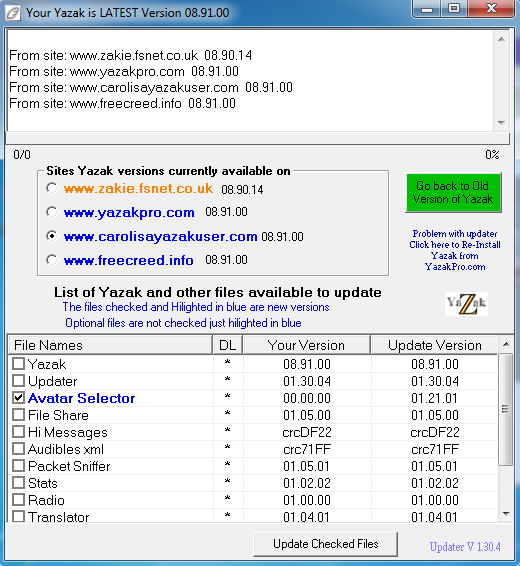The height and width of the screenshot is (566, 520).
Task: Click Updater update version 01.30.04
Action: 434,381
